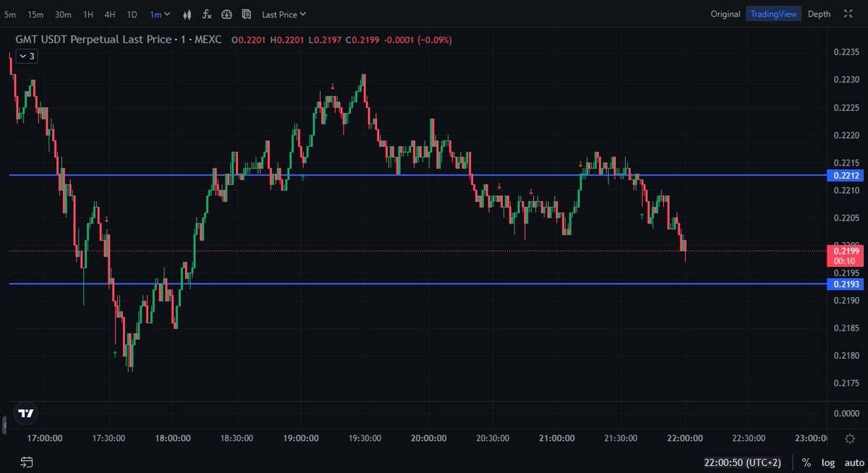Toggle log scale mode
The width and height of the screenshot is (868, 473).
(828, 462)
